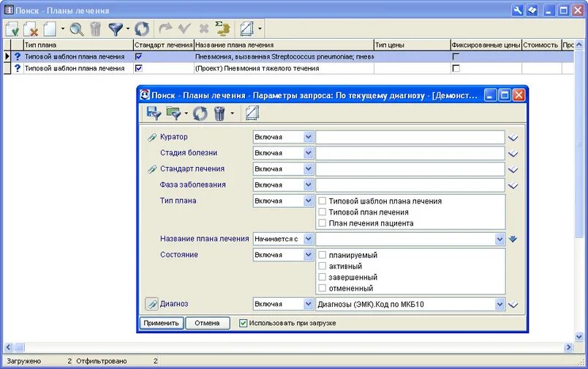Viewport: 588px width, 369px height.
Task: Sort by the Стоимость column header
Action: 541,45
